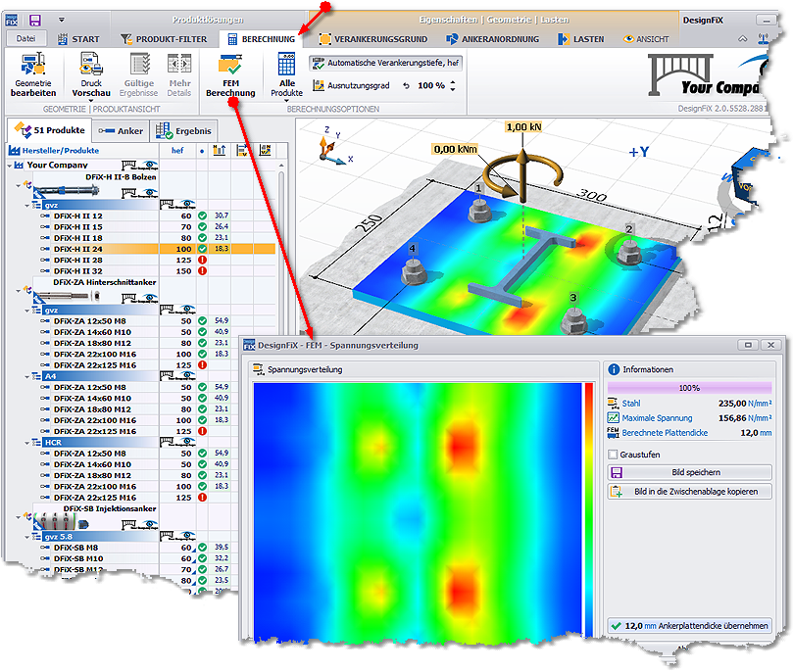This screenshot has height=672, width=793.
Task: Switch to the VERANKERUNGSGRUND ribbon tab
Action: coord(372,39)
